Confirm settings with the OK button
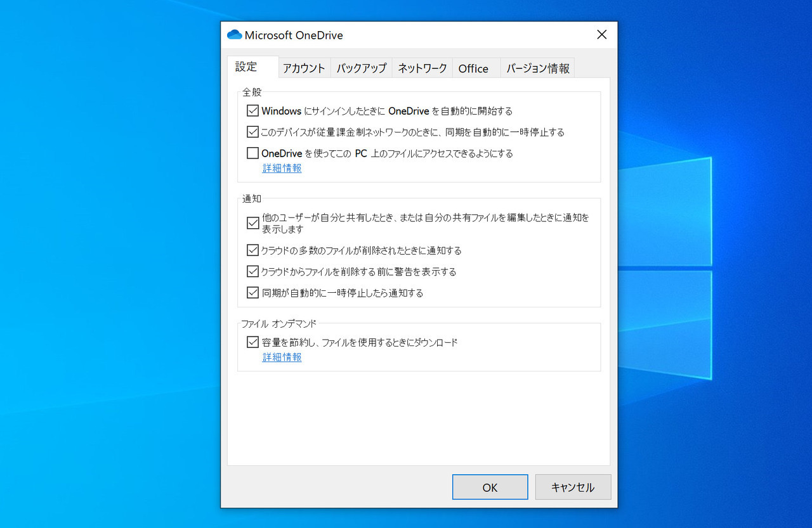The image size is (812, 528). [x=490, y=487]
